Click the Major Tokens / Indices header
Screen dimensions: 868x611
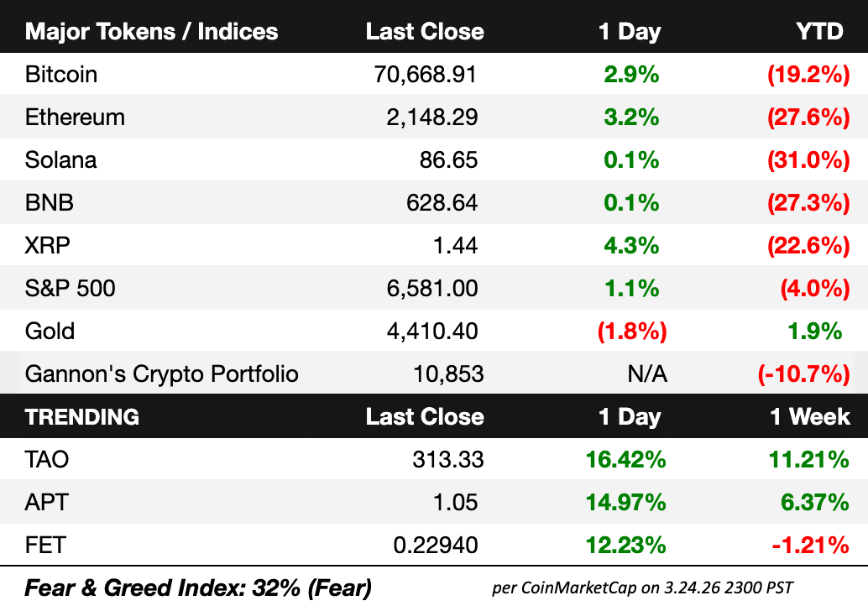pos(151,32)
